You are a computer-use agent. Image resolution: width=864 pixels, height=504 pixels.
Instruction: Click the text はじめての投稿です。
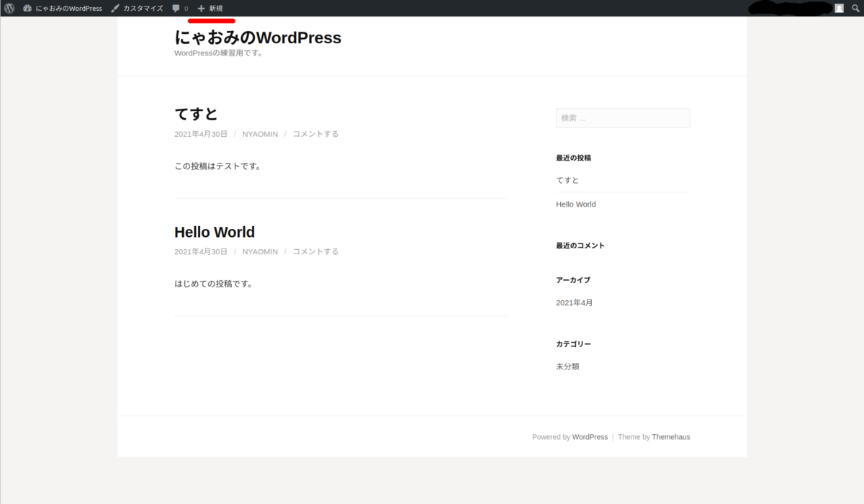(213, 284)
